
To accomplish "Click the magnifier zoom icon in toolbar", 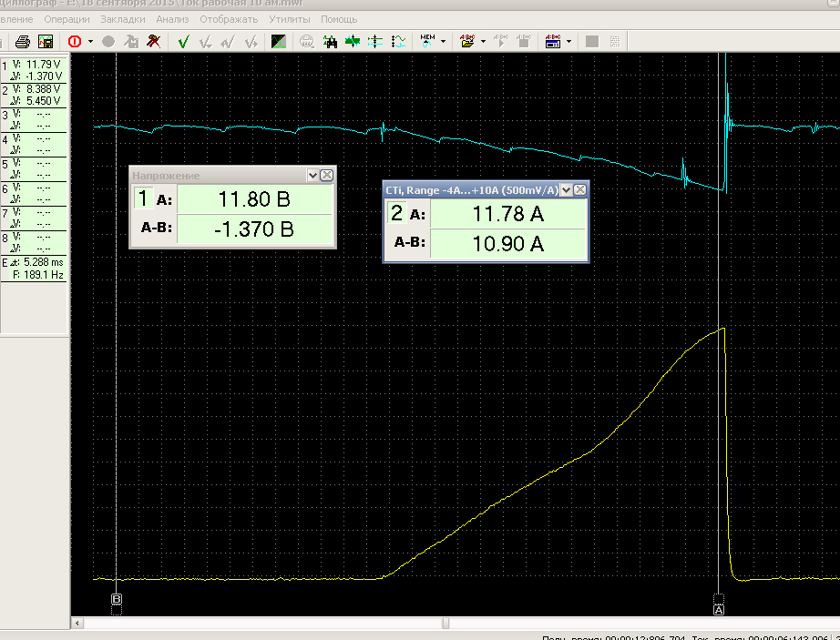I will click(307, 41).
